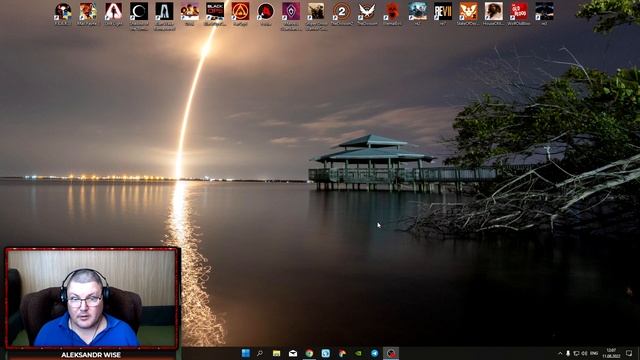The height and width of the screenshot is (360, 640).
Task: Open the notification center icon
Action: (629, 353)
